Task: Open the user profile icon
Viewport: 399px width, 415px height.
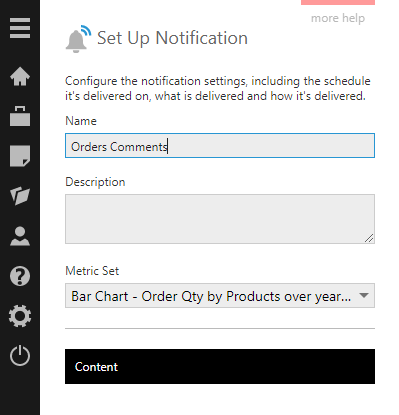Action: [x=20, y=236]
